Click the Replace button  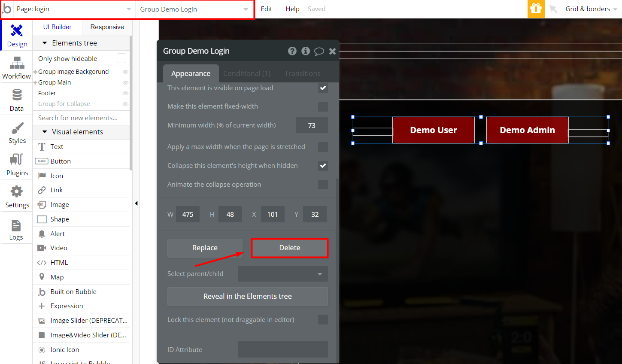pyautogui.click(x=205, y=248)
